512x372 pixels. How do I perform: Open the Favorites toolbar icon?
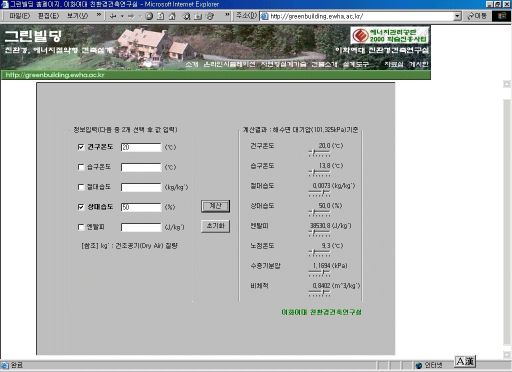[198, 16]
